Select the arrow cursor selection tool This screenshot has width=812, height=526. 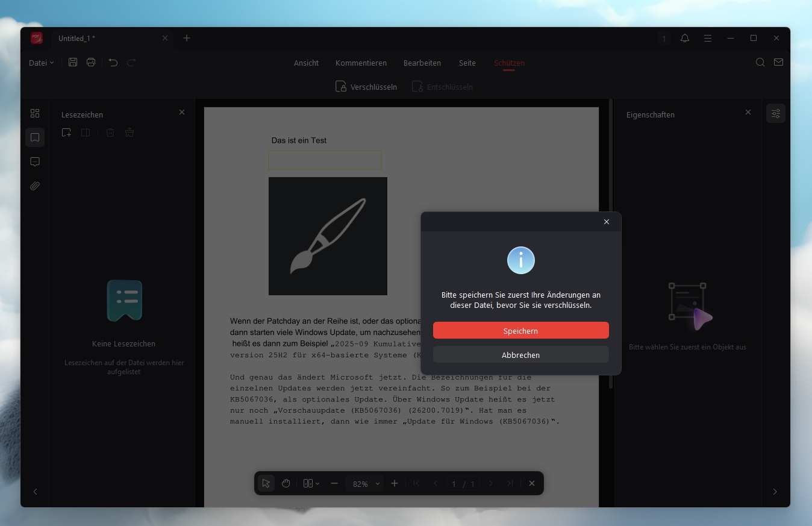[266, 483]
